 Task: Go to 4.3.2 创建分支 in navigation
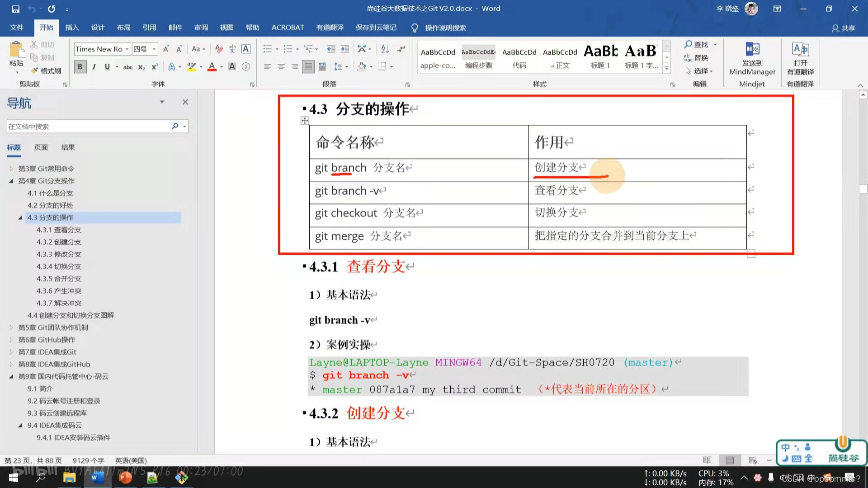pyautogui.click(x=59, y=242)
